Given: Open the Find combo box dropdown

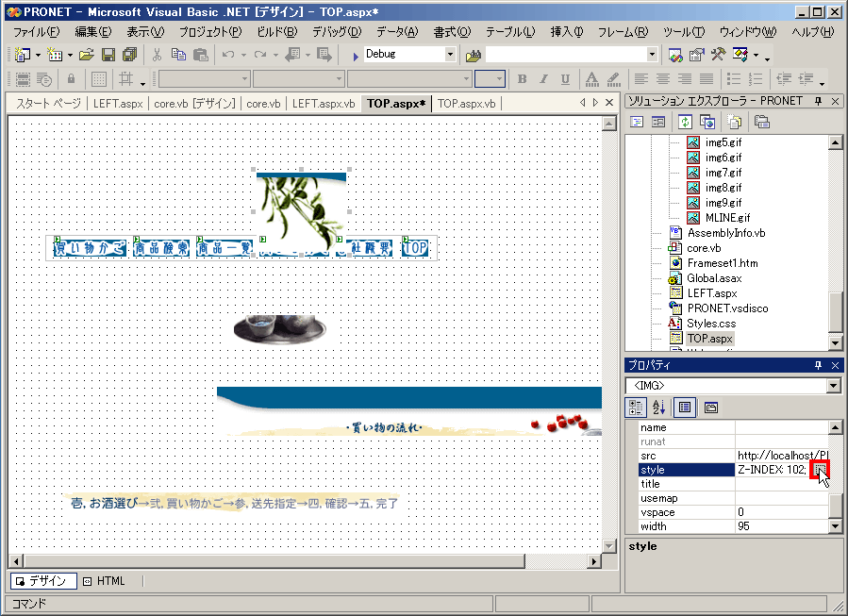Looking at the screenshot, I should 652,54.
